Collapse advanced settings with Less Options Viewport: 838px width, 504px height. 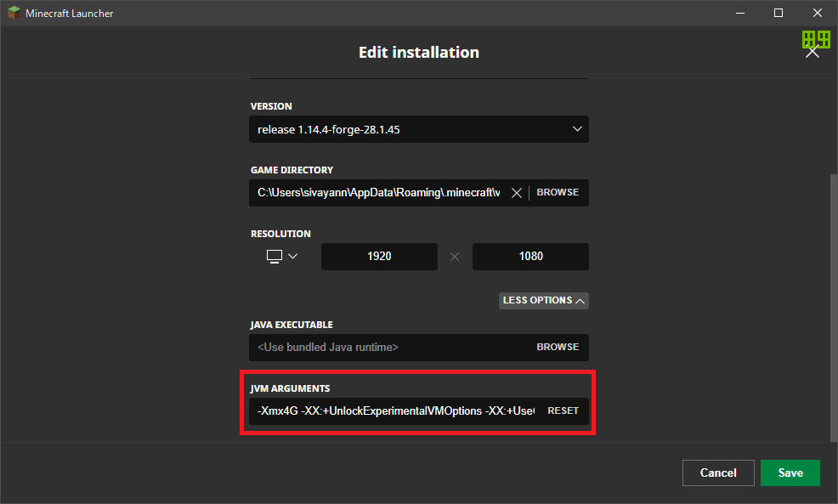(544, 300)
